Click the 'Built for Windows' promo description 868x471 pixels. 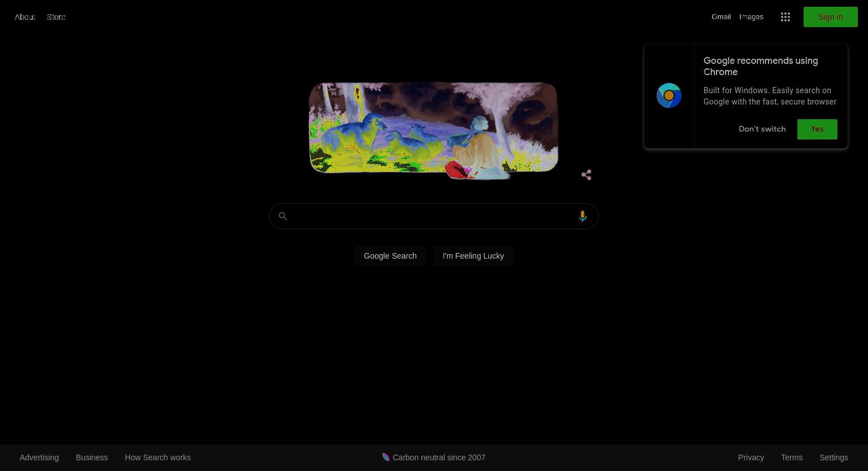(770, 96)
